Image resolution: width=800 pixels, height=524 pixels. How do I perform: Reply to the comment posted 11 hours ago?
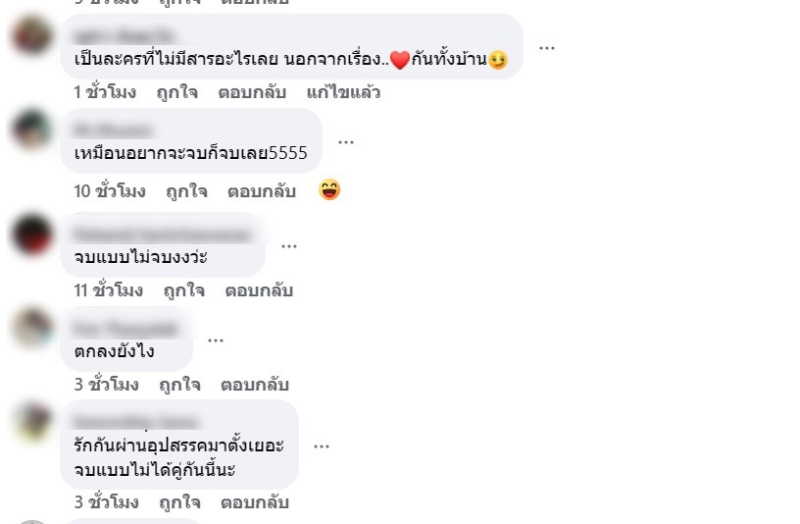pos(259,290)
